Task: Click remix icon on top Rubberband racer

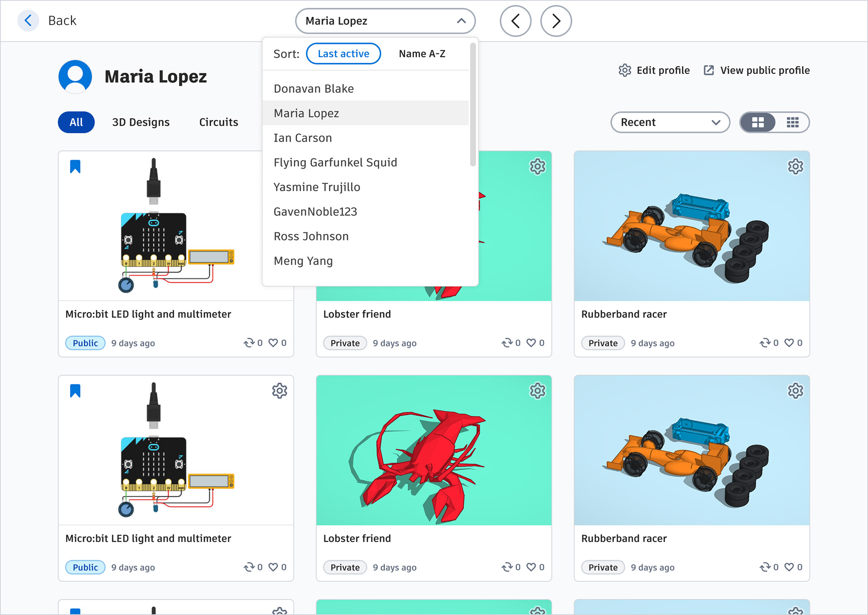Action: (x=764, y=343)
